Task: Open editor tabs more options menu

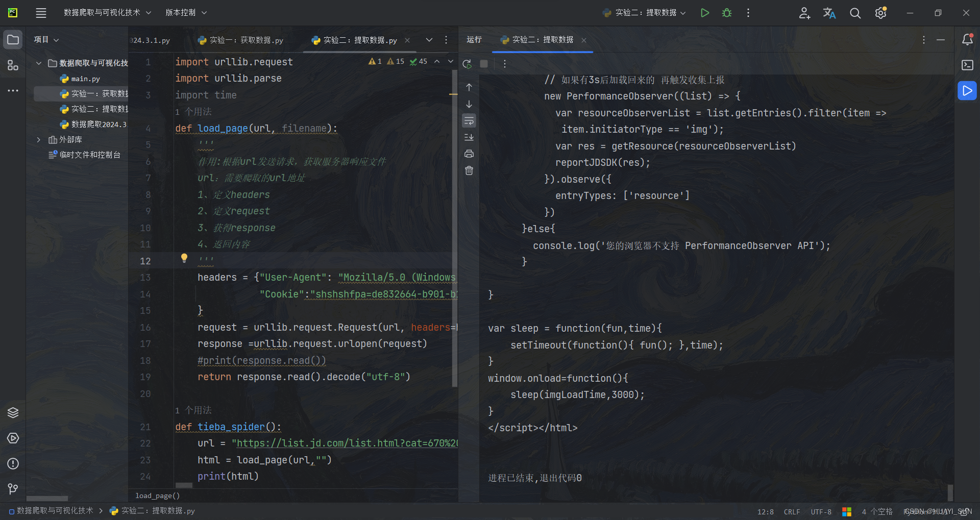Action: coord(446,40)
